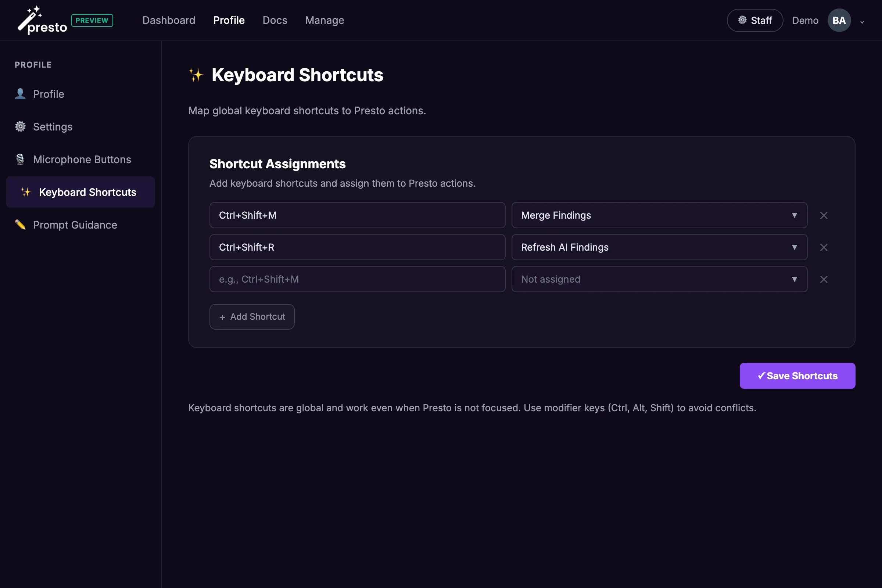Click the empty shortcut input field
The width and height of the screenshot is (882, 588).
click(357, 279)
